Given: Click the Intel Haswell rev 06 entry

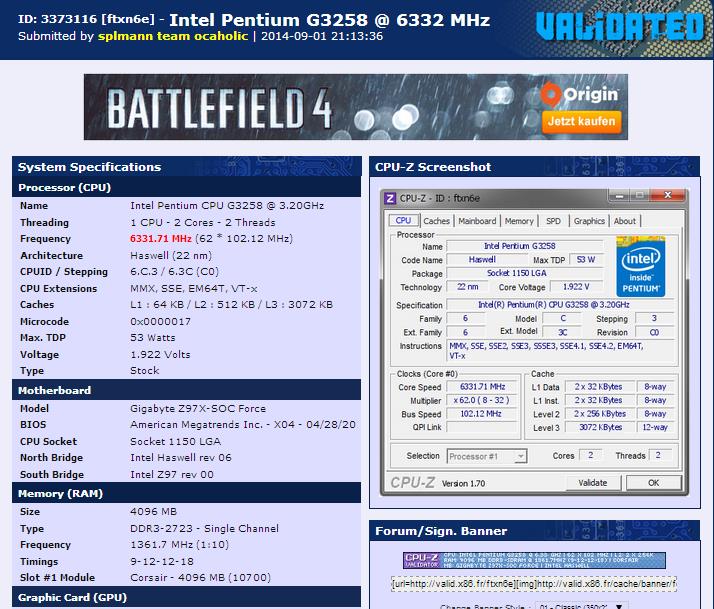Looking at the screenshot, I should 181,458.
